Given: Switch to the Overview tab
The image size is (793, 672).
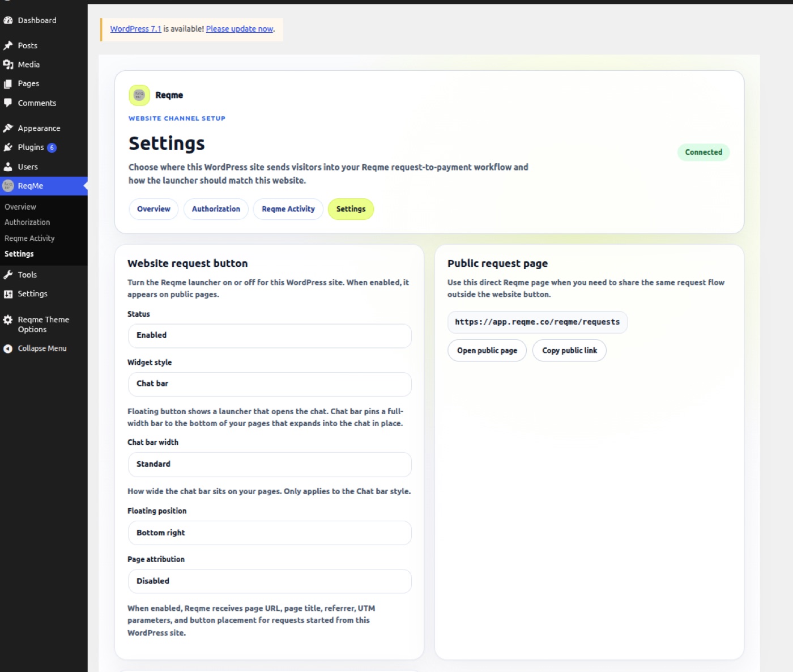Looking at the screenshot, I should click(x=154, y=209).
